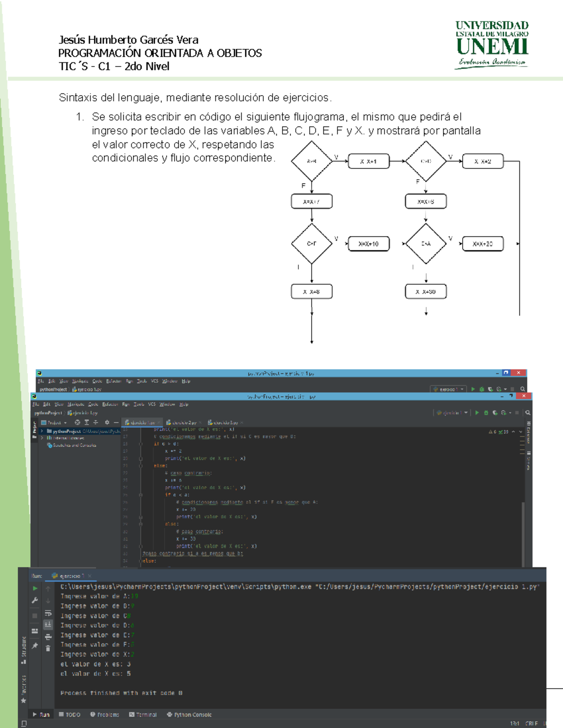Screen dimensions: 563x728
Task: Expand the pythonProject folder in tree
Action: point(42,431)
